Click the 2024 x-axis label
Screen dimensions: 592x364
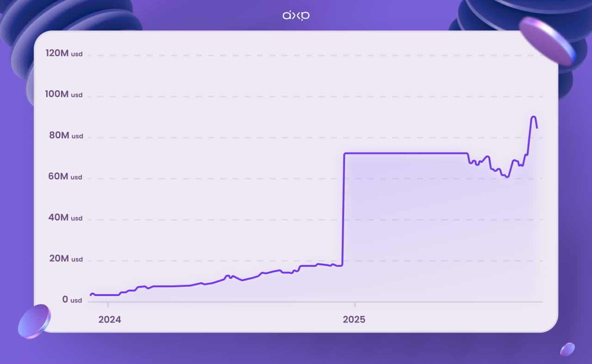[110, 320]
